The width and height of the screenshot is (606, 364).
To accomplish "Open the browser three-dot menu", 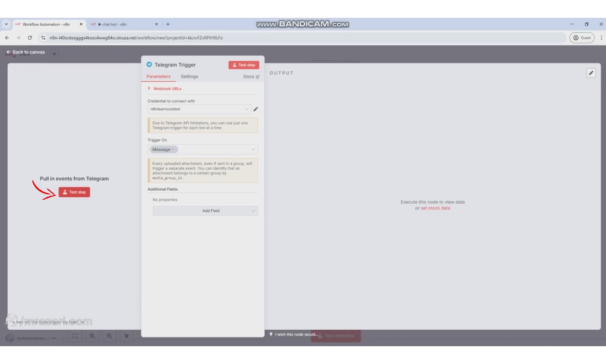I will (x=601, y=38).
